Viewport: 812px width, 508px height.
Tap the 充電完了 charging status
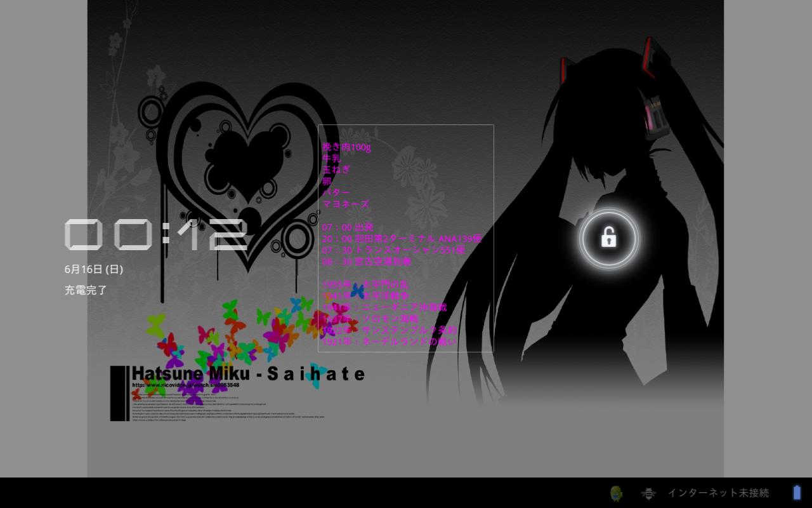pyautogui.click(x=86, y=290)
